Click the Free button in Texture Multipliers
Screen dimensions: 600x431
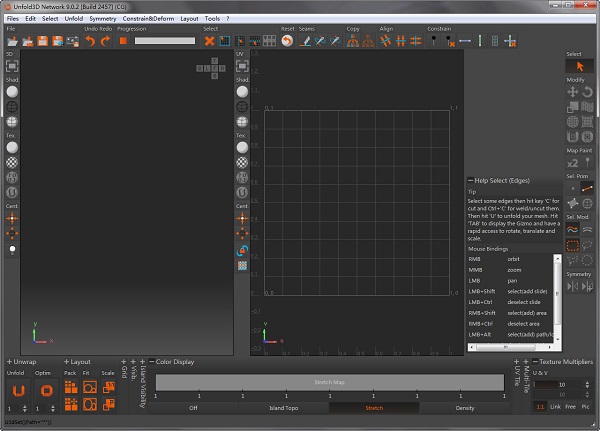pyautogui.click(x=570, y=408)
